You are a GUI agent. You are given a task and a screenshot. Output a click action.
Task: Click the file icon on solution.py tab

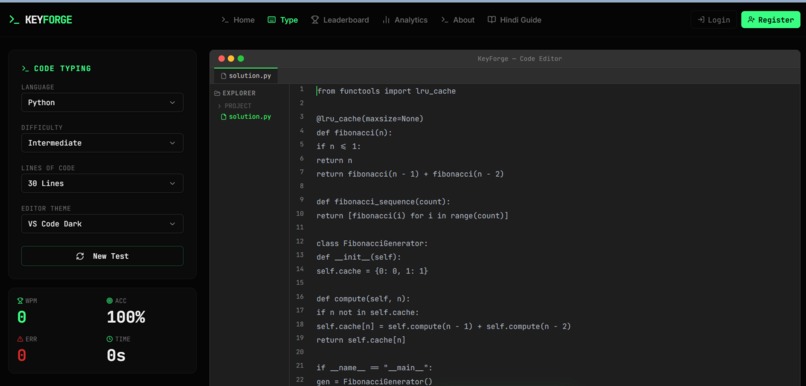click(224, 76)
